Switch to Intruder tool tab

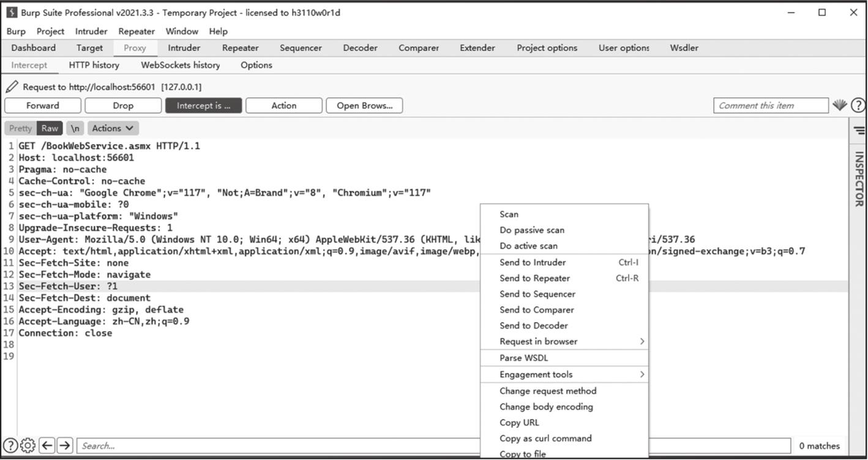pos(184,48)
